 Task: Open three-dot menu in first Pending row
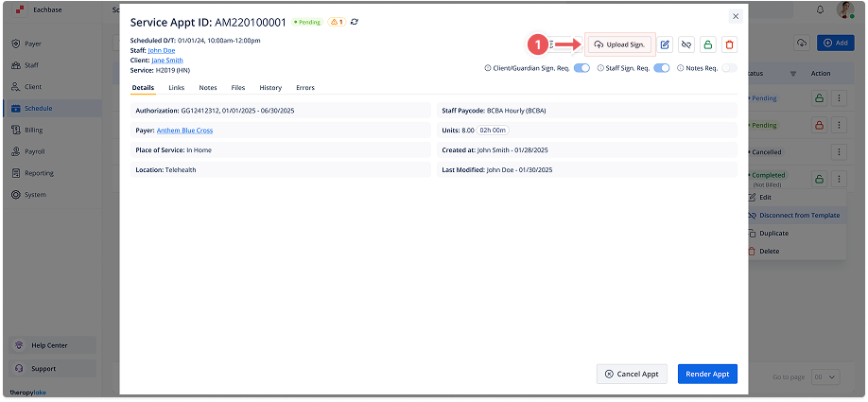(840, 98)
